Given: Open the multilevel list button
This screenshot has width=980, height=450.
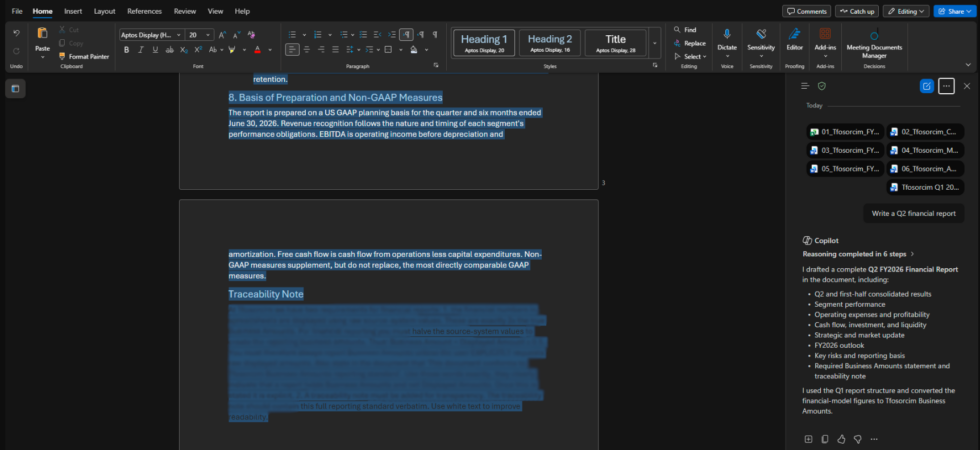Looking at the screenshot, I should point(344,34).
